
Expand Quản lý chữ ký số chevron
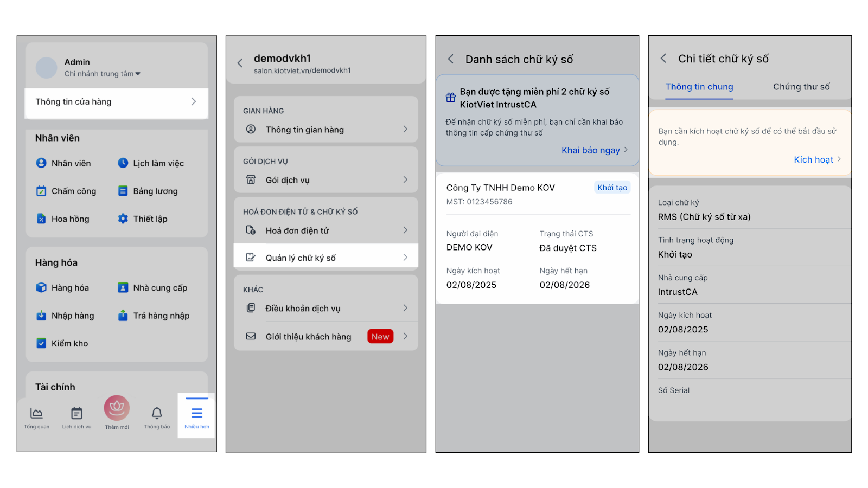point(405,258)
